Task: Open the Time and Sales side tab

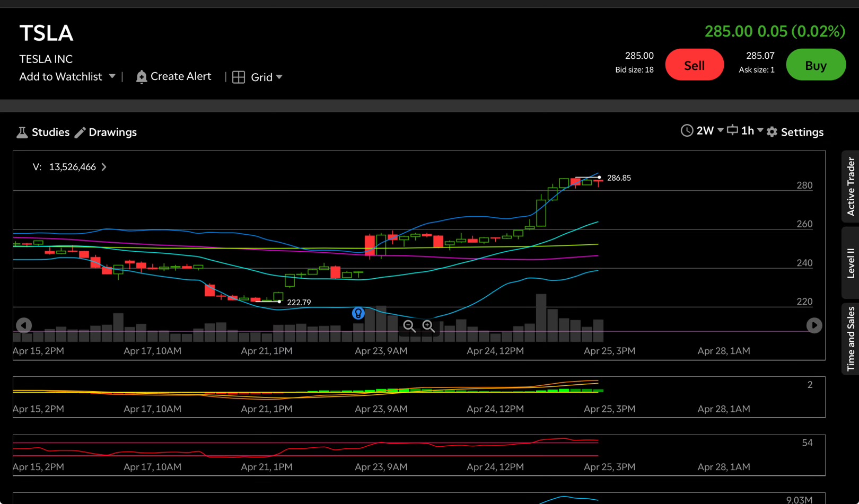Action: tap(851, 339)
